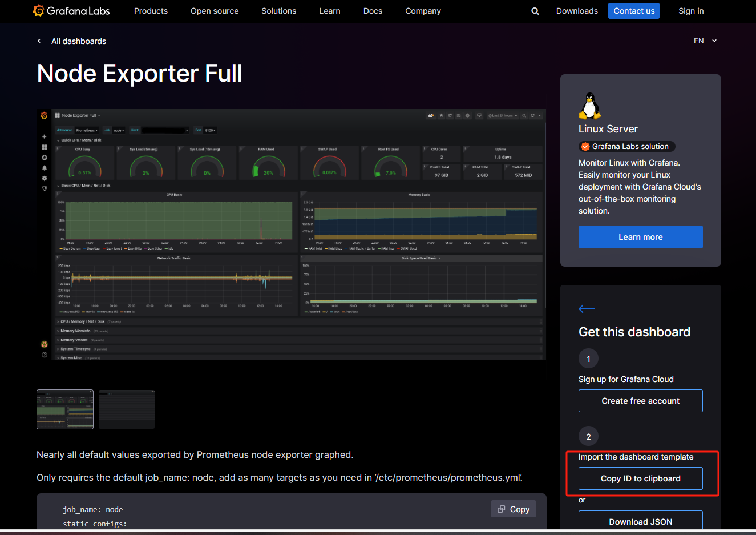Click Copy ID to clipboard
Image resolution: width=756 pixels, height=535 pixels.
pos(641,478)
